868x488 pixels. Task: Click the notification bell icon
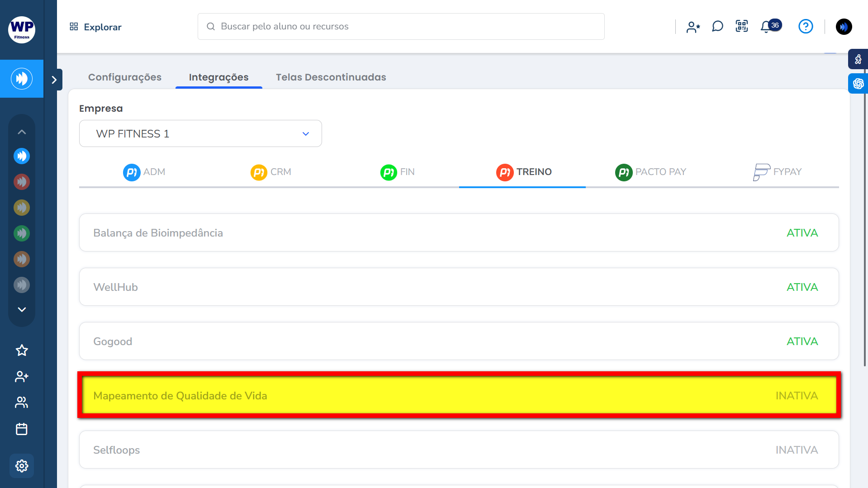click(766, 27)
